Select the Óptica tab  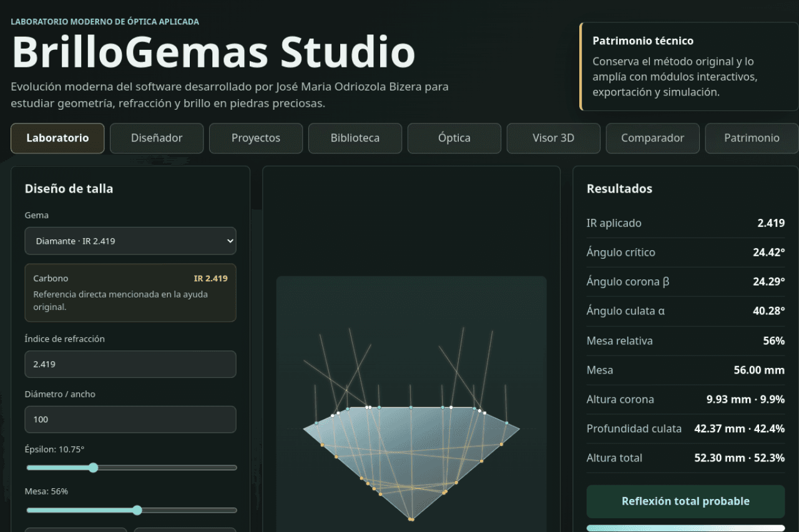pyautogui.click(x=454, y=138)
